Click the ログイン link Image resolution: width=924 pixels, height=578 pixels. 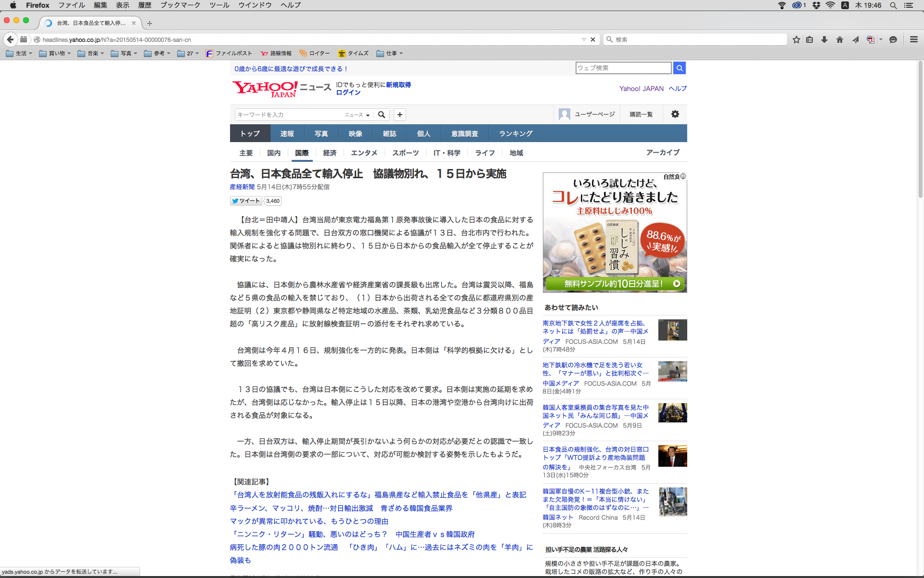(x=348, y=92)
